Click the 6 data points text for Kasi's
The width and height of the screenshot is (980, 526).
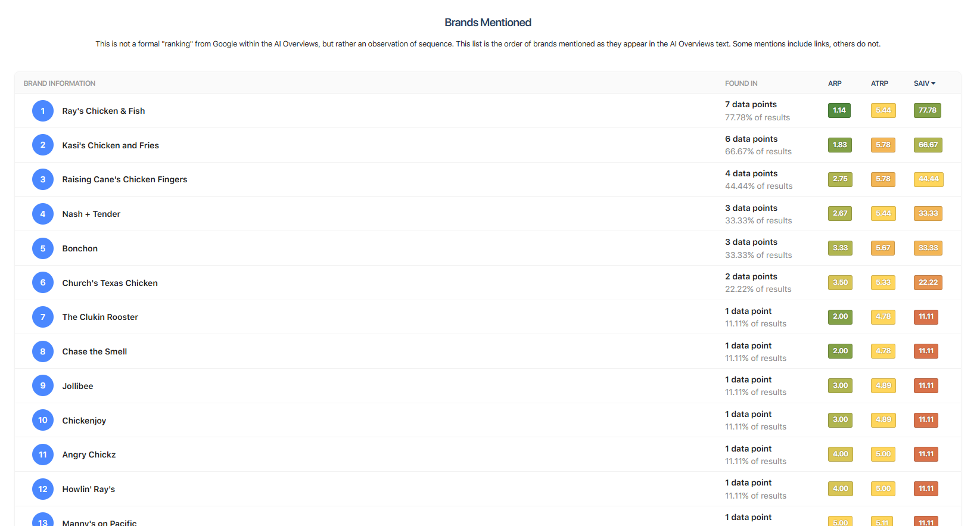point(751,139)
